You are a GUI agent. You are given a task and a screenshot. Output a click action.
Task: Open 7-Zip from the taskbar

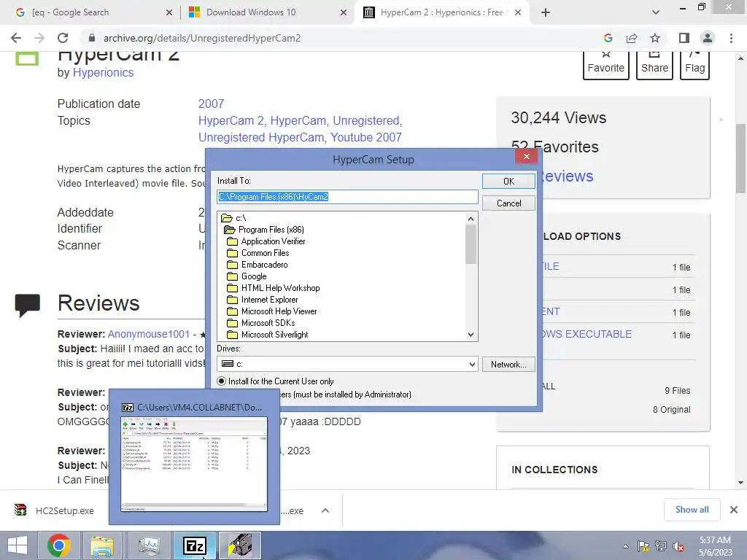coord(194,545)
